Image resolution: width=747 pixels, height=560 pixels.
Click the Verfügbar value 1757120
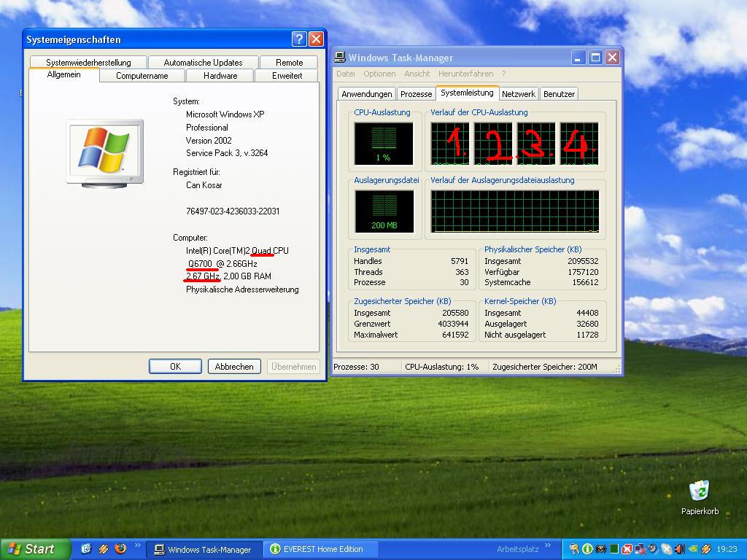coord(583,272)
